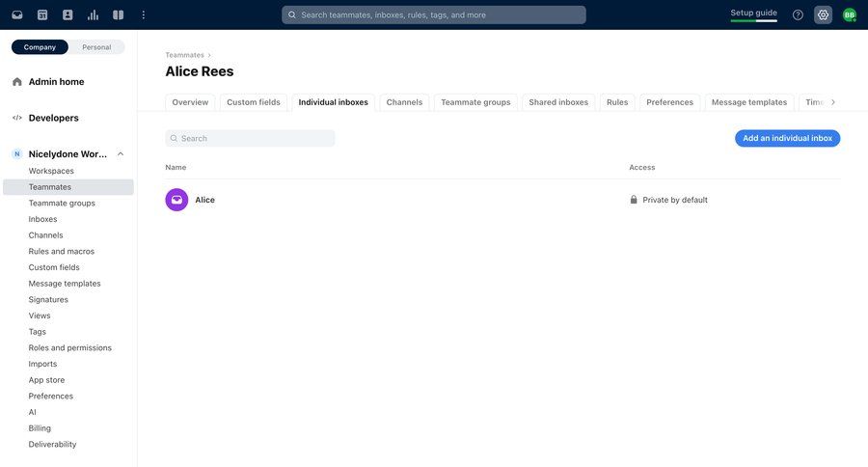The image size is (868, 467).
Task: Click the Name column header
Action: pyautogui.click(x=176, y=167)
